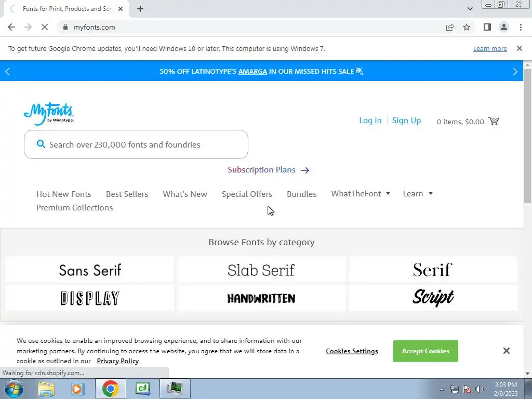Image resolution: width=532 pixels, height=399 pixels.
Task: Click Accept Cookies button
Action: pos(425,351)
